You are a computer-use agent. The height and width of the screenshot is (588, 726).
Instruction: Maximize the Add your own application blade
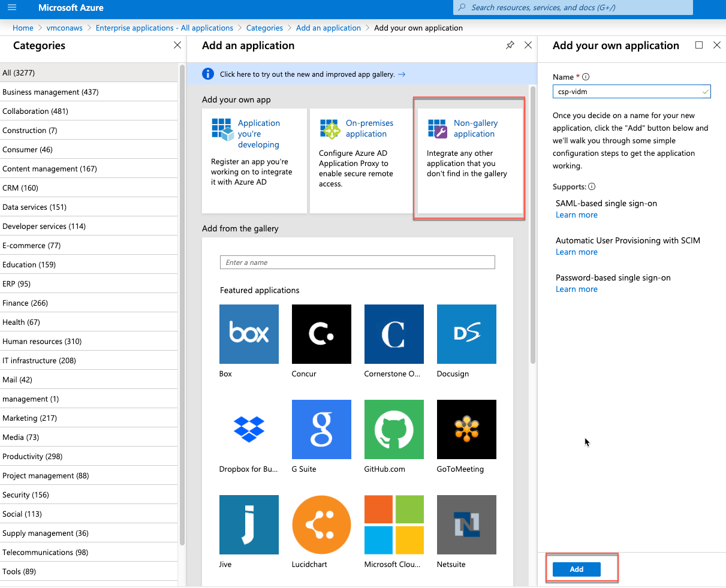point(699,46)
